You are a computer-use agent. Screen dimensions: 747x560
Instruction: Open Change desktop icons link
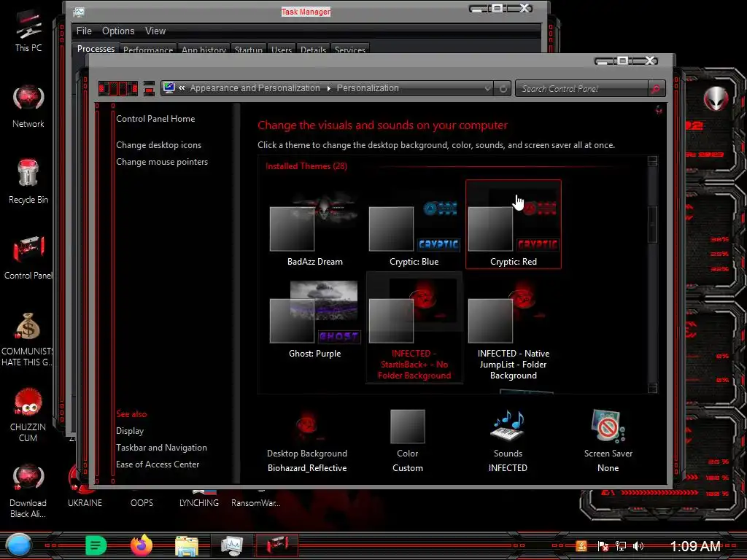click(158, 145)
